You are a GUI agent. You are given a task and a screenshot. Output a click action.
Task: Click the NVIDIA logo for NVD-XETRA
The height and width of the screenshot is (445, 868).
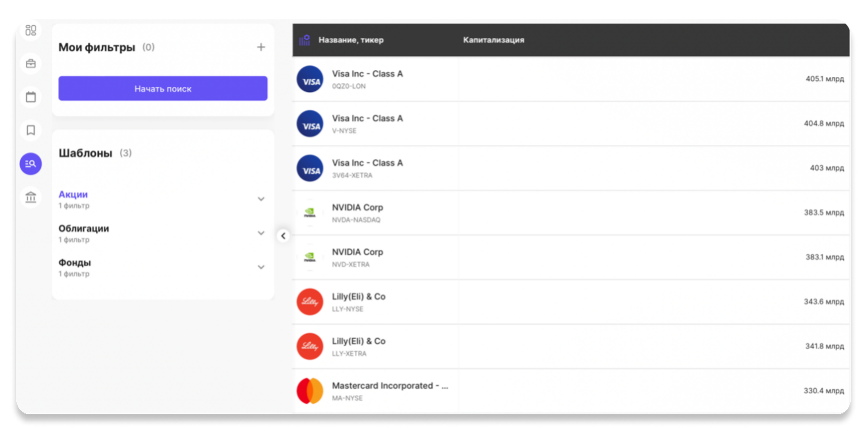coord(310,258)
